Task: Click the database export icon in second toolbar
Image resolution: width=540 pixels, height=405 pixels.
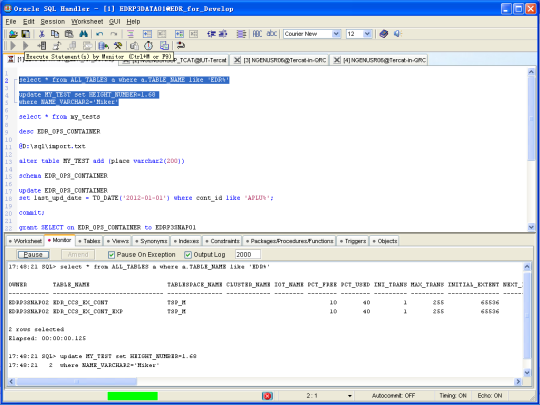Action: point(103,45)
